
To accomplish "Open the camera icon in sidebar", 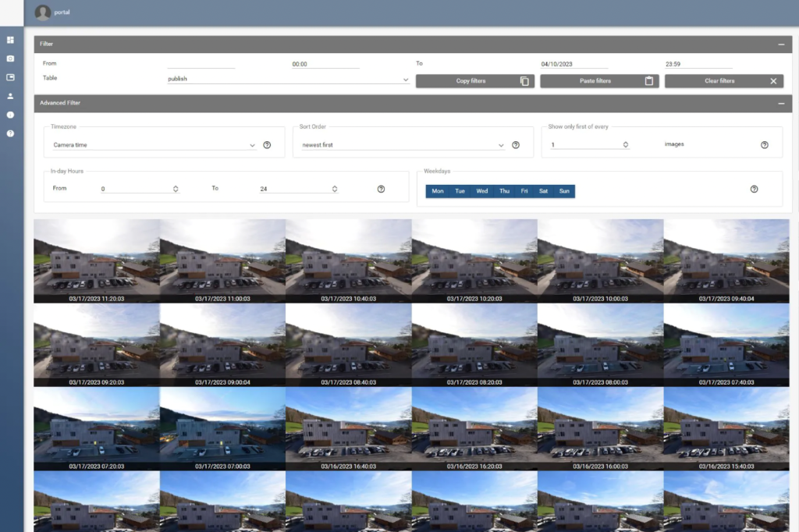I will coord(10,59).
